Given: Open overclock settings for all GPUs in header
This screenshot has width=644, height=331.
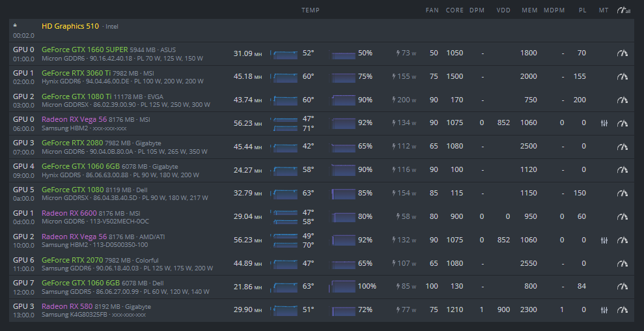Looking at the screenshot, I should click(623, 10).
